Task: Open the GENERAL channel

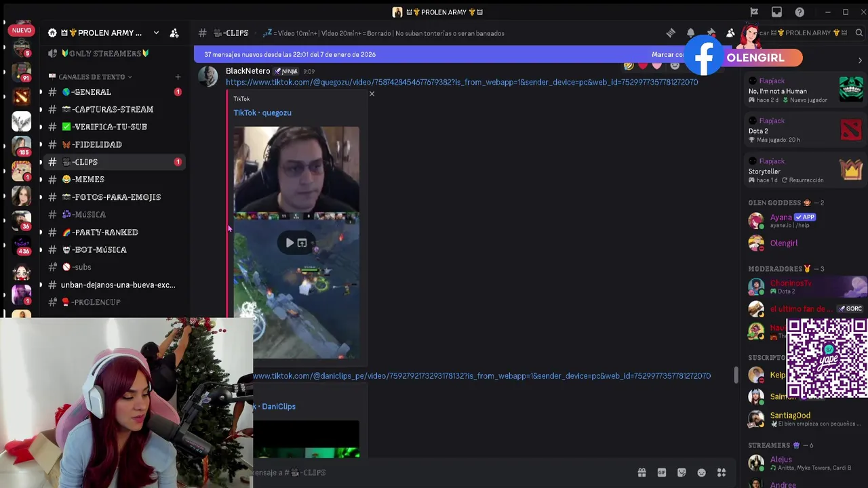Action: coord(114,91)
